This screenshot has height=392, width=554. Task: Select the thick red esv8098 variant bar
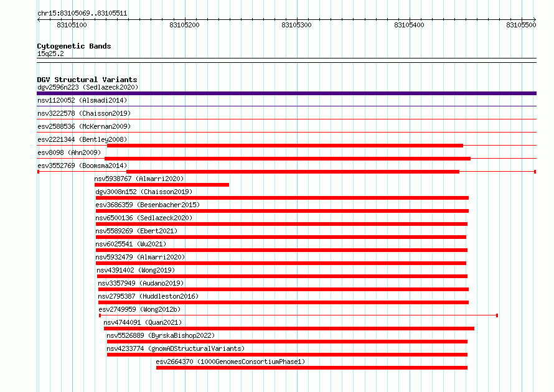click(287, 159)
